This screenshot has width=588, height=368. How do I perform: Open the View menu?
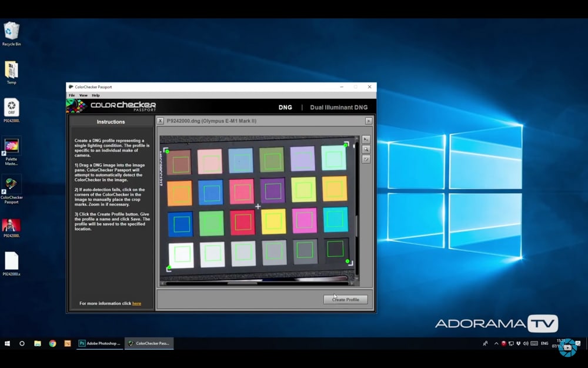click(83, 95)
